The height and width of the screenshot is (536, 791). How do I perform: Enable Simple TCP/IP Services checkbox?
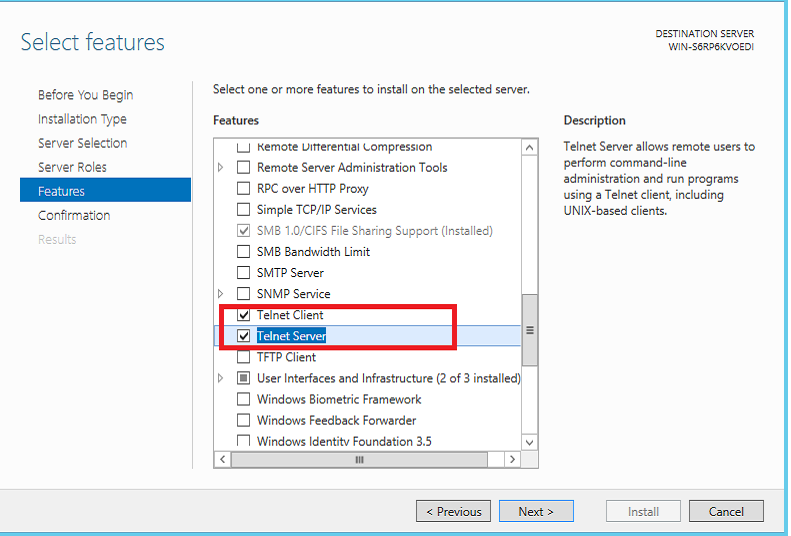pyautogui.click(x=243, y=209)
